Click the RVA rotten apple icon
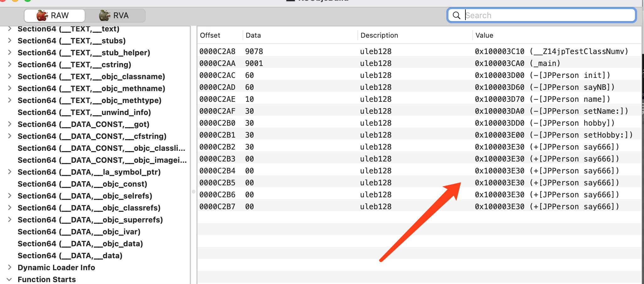The height and width of the screenshot is (284, 644). coord(105,15)
